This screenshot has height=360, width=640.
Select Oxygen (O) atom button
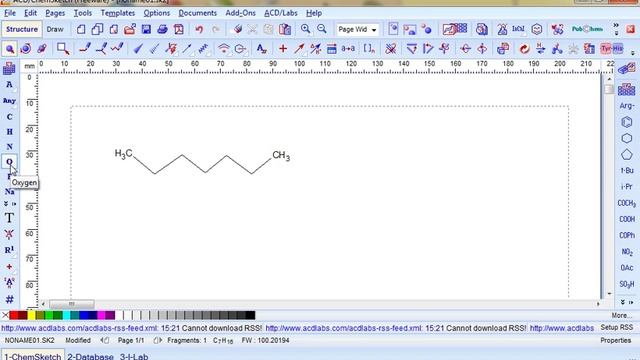[9, 162]
